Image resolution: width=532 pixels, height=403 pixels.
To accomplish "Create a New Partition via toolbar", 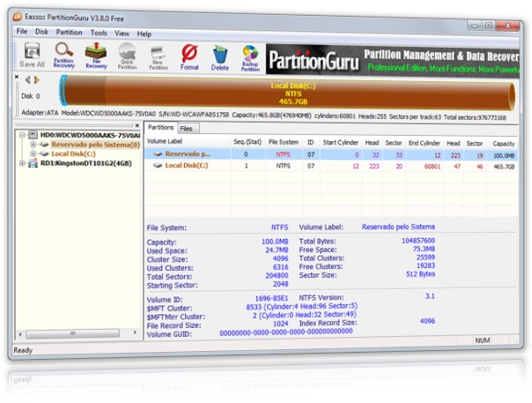I will (159, 57).
